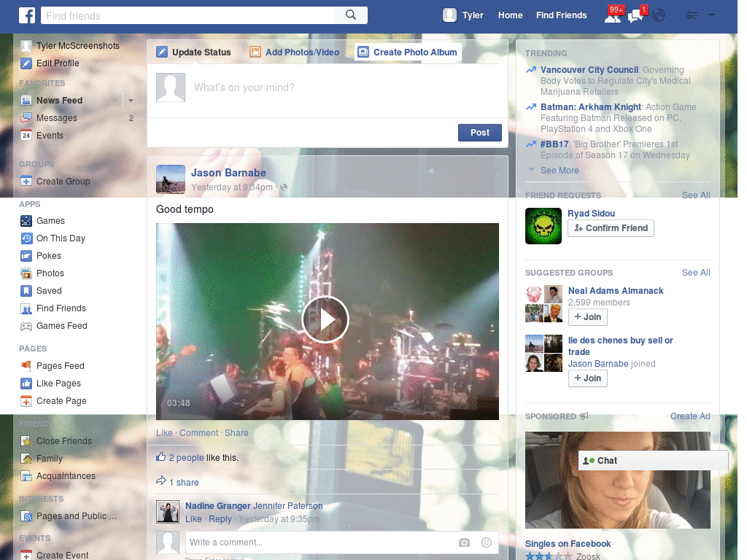Image resolution: width=747 pixels, height=560 pixels.
Task: Go to Home in top bar
Action: pyautogui.click(x=510, y=15)
